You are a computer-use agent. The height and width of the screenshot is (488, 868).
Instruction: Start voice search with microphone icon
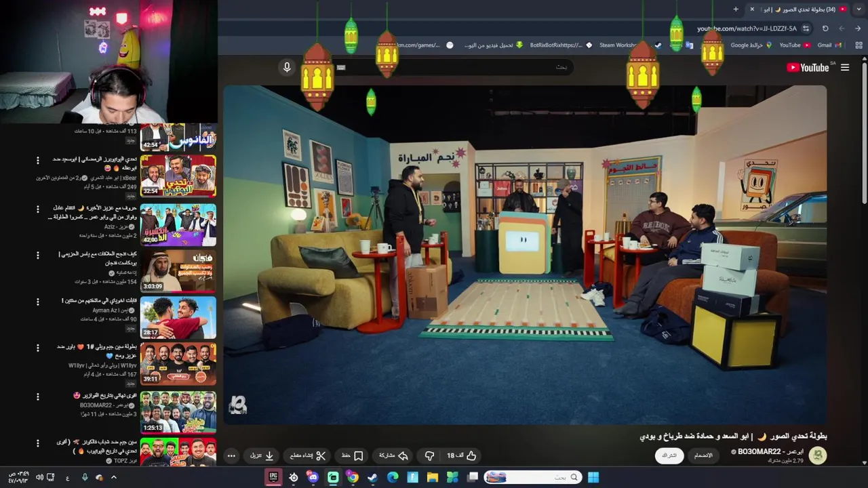point(287,66)
